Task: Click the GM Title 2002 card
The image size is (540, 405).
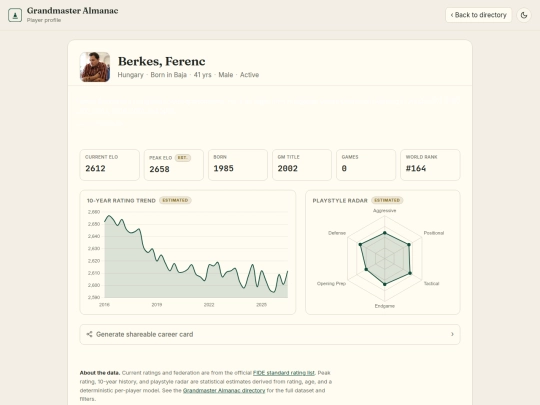Action: click(x=302, y=165)
